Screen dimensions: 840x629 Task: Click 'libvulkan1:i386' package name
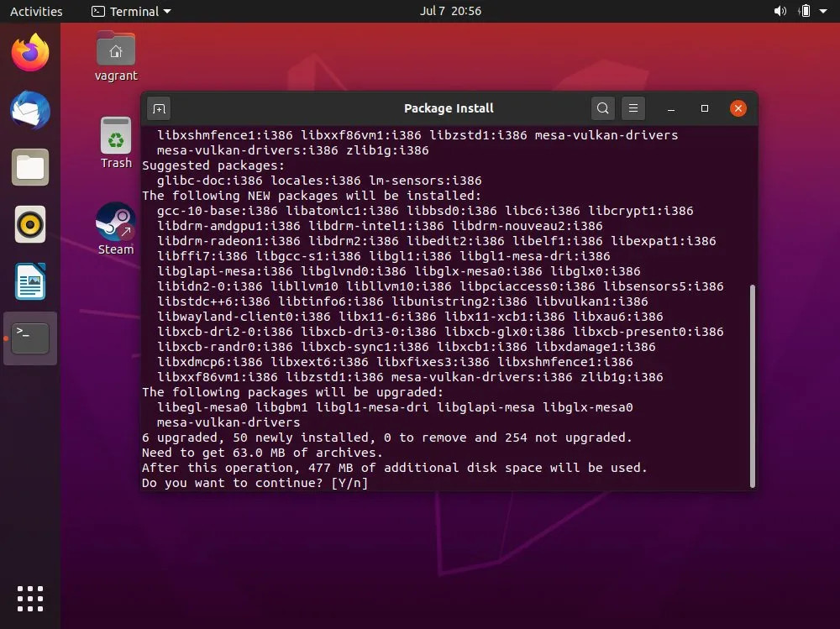591,301
